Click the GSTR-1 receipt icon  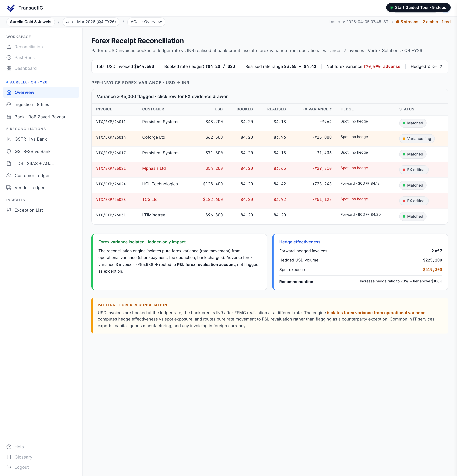click(x=9, y=139)
